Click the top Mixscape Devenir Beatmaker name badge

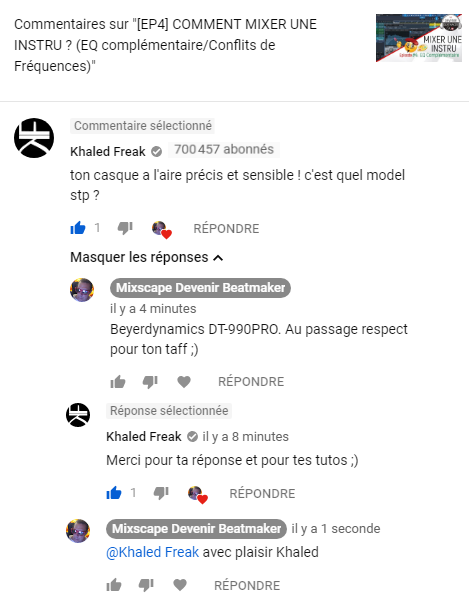(x=200, y=288)
